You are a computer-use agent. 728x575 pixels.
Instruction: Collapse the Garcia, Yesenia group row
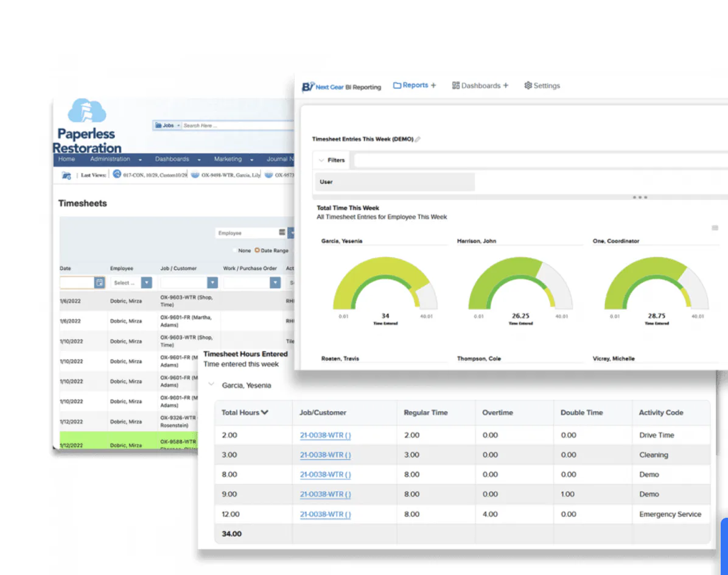211,384
